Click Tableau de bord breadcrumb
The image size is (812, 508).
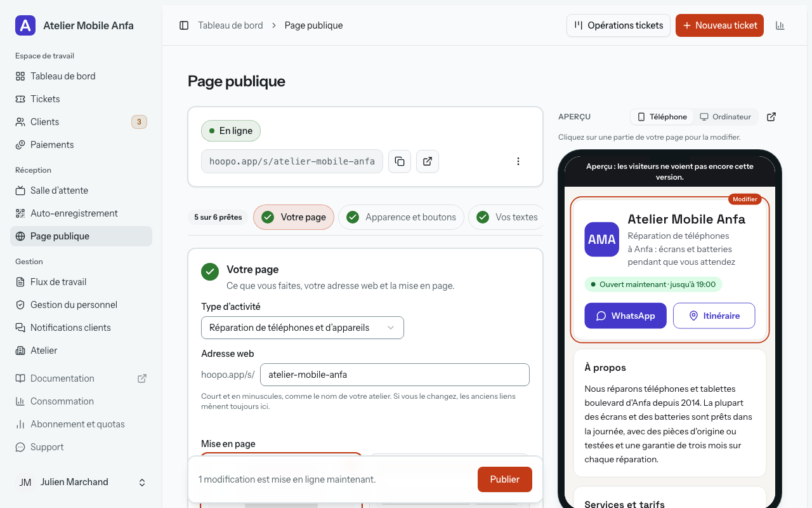[x=230, y=25]
